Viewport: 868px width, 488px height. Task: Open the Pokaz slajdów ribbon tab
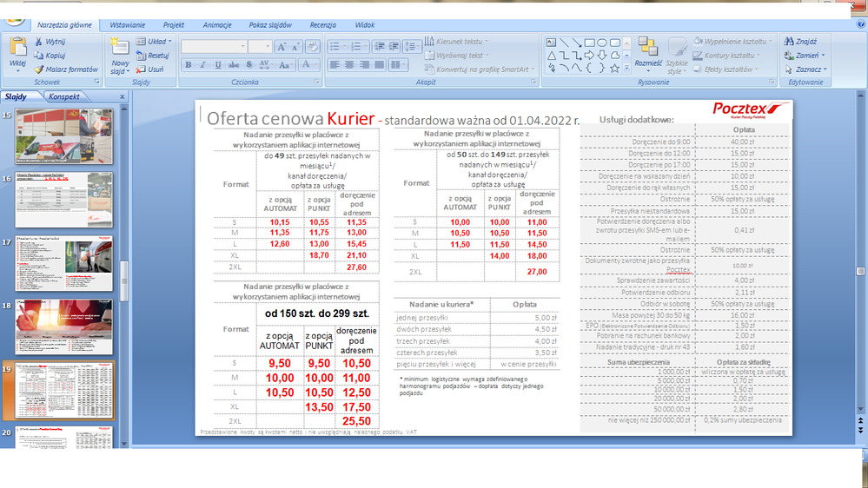(x=270, y=25)
